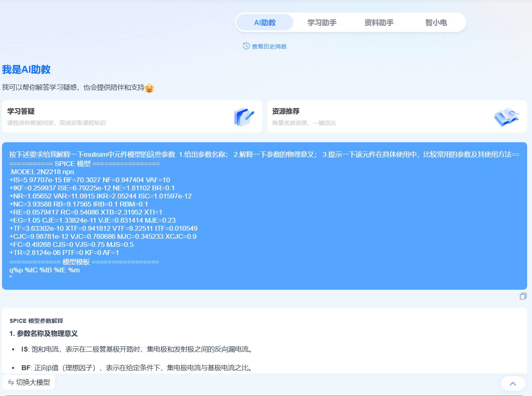The width and height of the screenshot is (532, 396).
Task: Click the line starting with +TR=2.8124e-06
Action: coord(64,253)
